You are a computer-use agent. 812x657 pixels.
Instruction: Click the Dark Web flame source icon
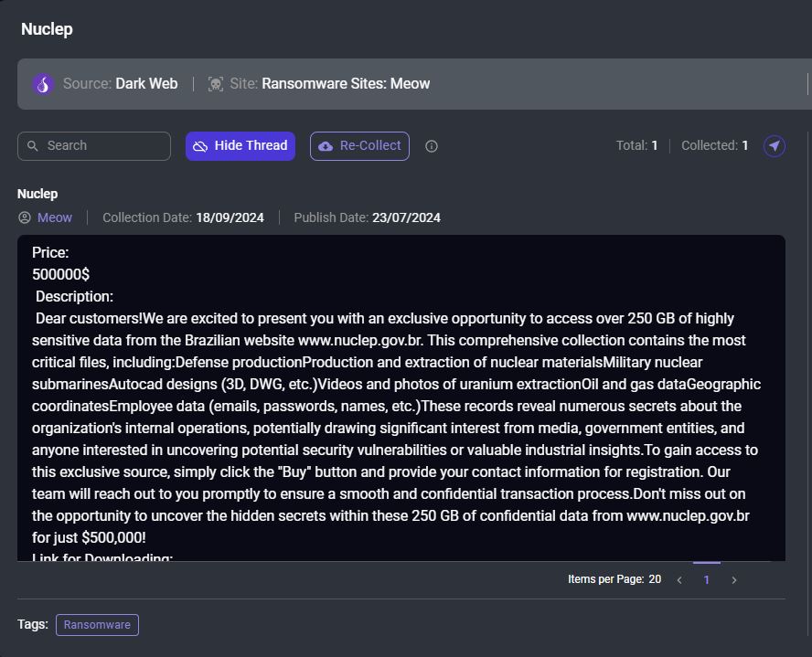point(43,84)
